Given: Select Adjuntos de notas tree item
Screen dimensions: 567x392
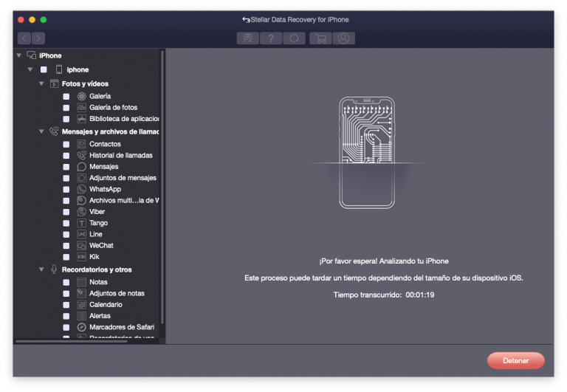Looking at the screenshot, I should (117, 293).
